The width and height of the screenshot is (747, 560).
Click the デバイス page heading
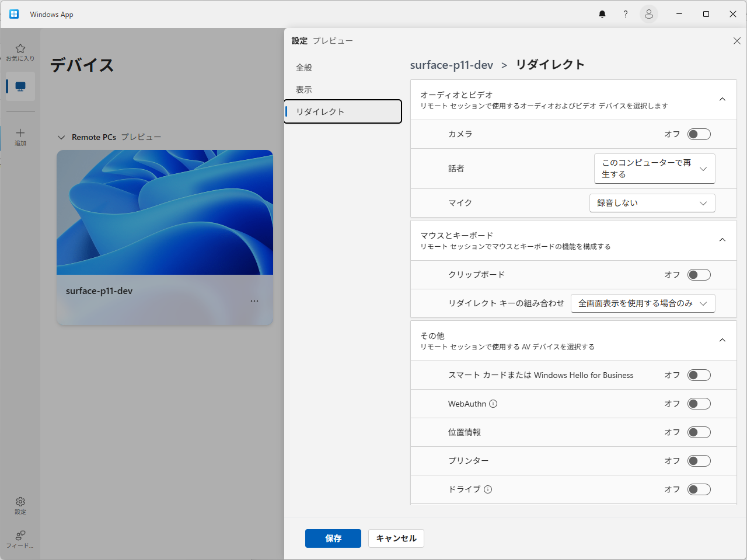tap(82, 65)
